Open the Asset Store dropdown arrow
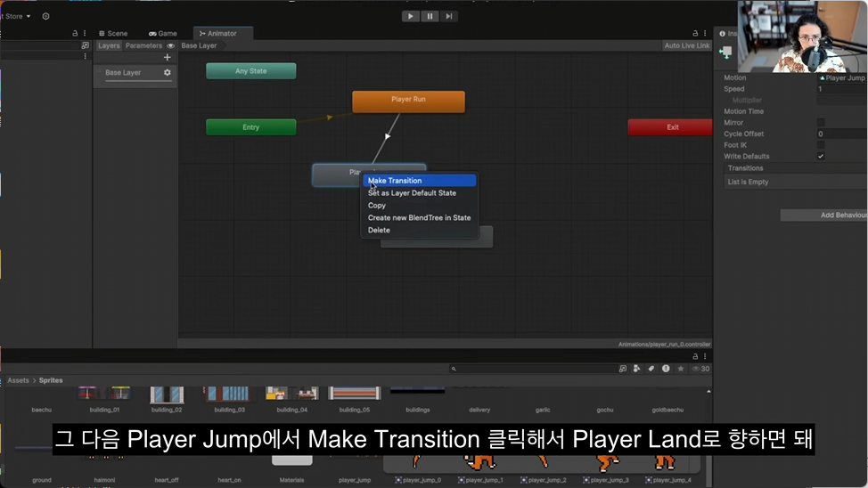 pos(29,16)
